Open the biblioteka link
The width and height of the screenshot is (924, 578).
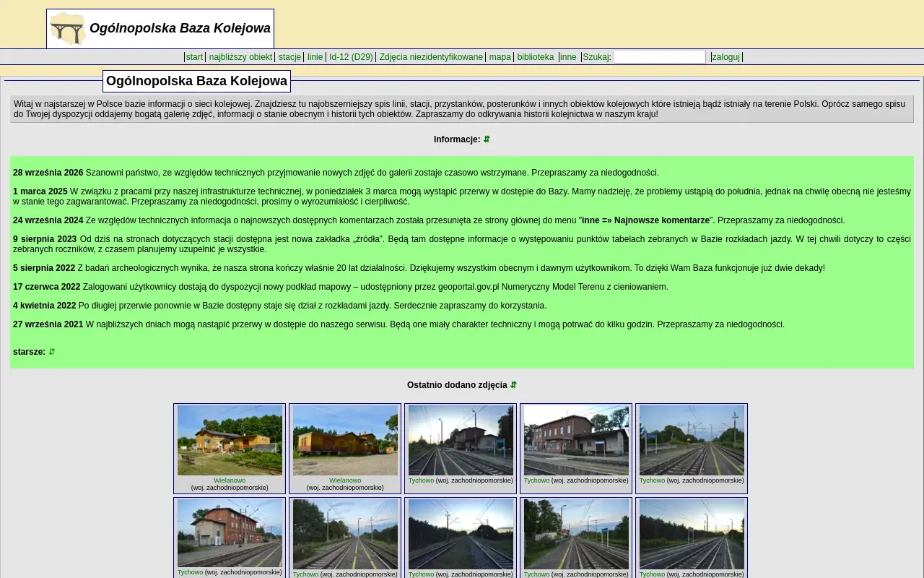point(536,57)
